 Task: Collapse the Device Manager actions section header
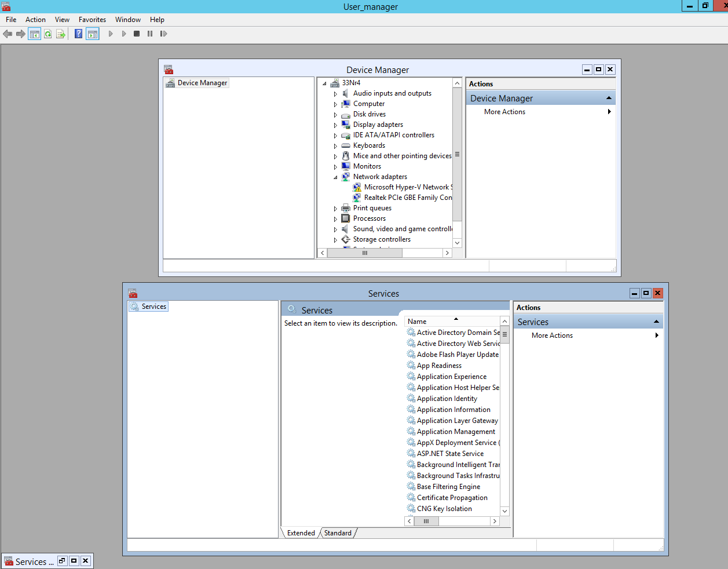point(609,98)
